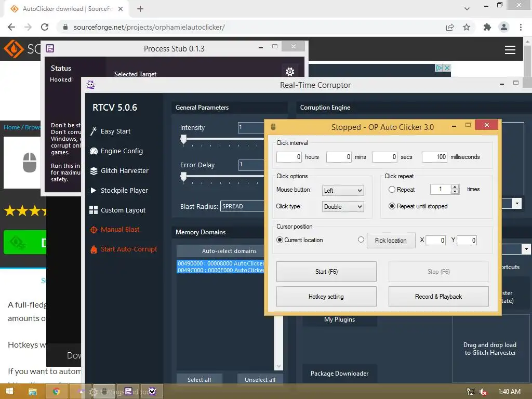Open File Explorer from the taskbar

(x=33, y=392)
